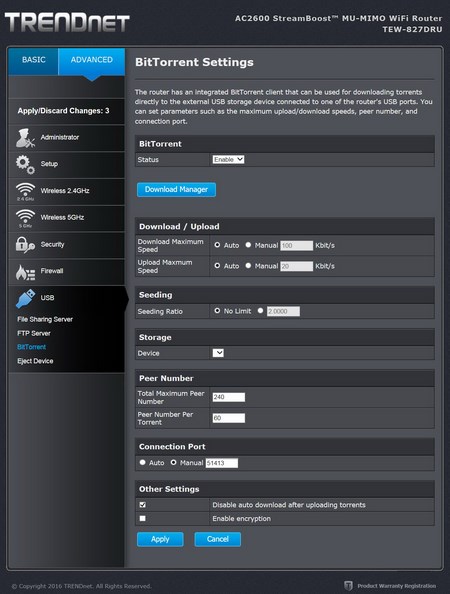Select the Eject Device menu entry

pyautogui.click(x=35, y=361)
